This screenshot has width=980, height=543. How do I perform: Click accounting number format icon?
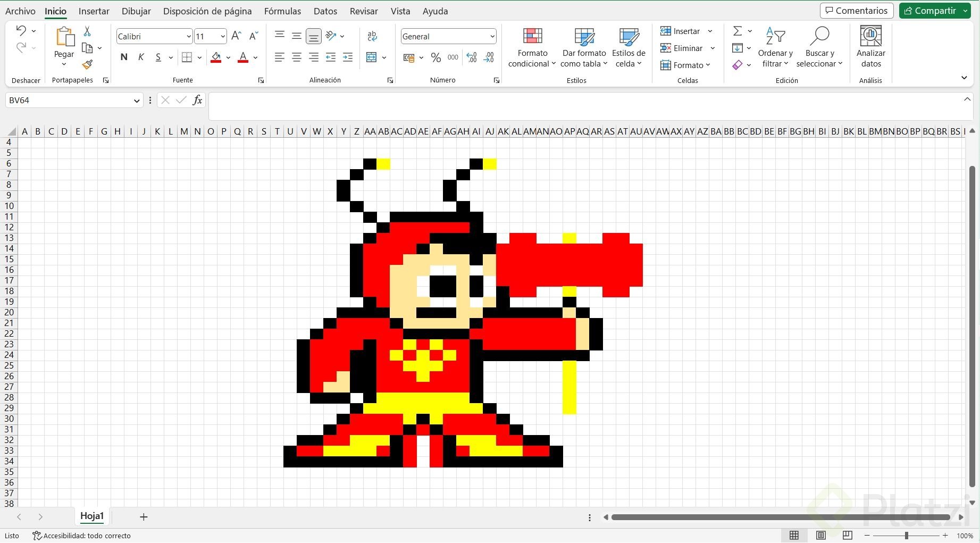point(408,57)
